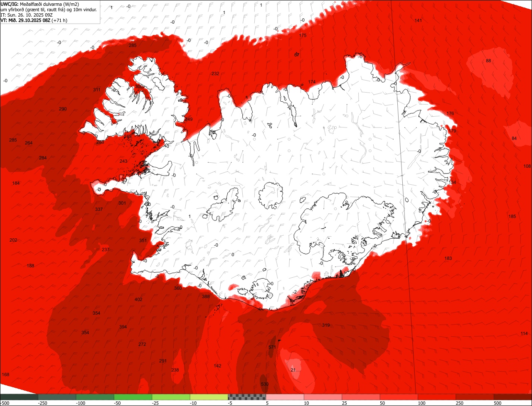Click the map value 134 by the Eastfjords

pos(452,182)
